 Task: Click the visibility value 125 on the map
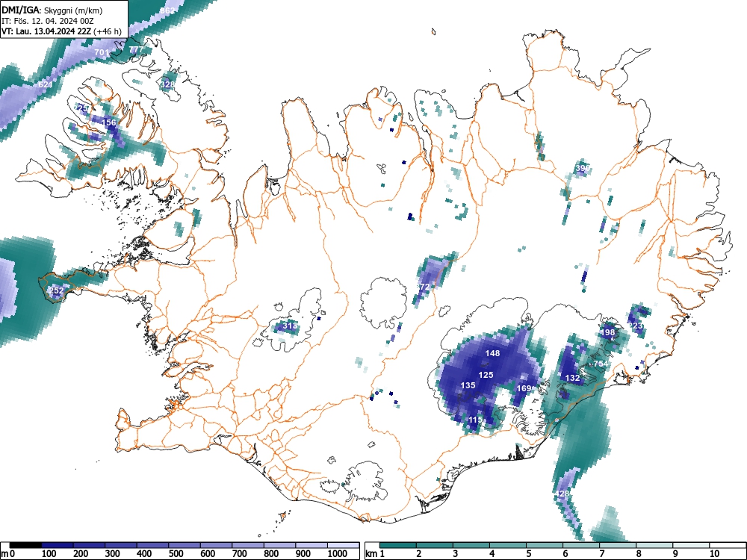click(x=486, y=375)
